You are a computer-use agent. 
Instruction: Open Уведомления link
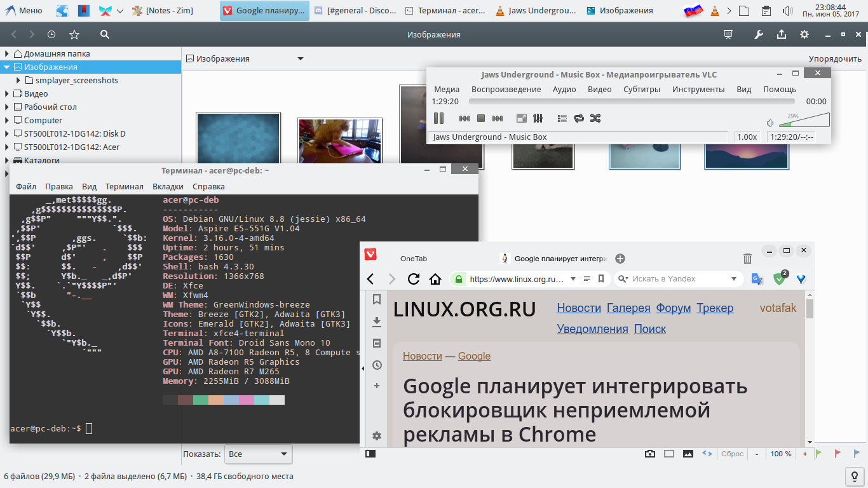tap(592, 329)
